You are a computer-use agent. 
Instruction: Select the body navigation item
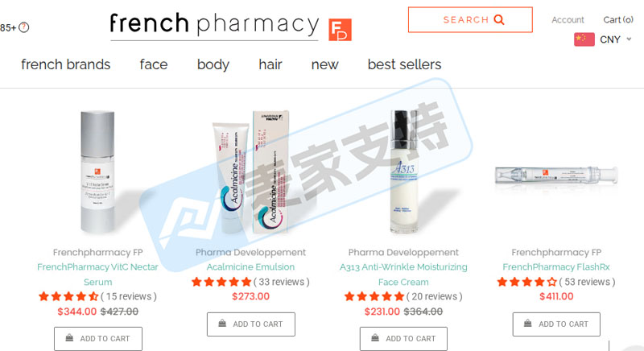coord(213,65)
